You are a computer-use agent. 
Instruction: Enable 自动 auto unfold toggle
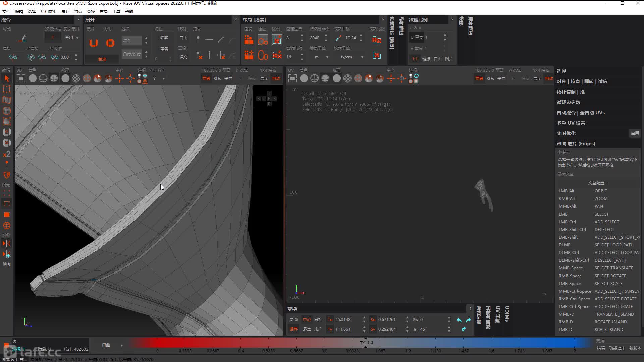pos(102,59)
